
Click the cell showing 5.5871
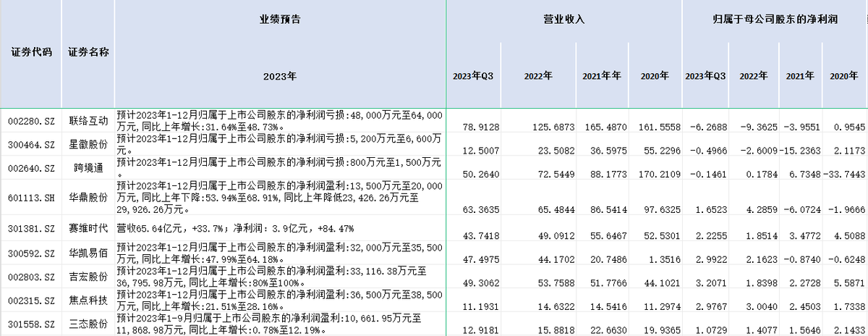click(x=848, y=282)
